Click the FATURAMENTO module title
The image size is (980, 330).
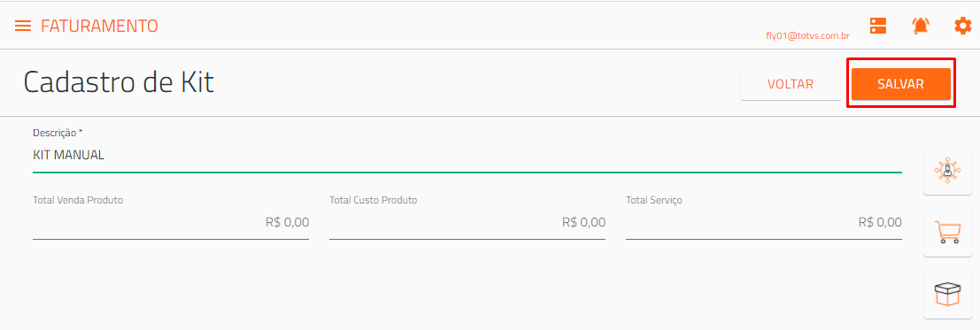tap(99, 27)
